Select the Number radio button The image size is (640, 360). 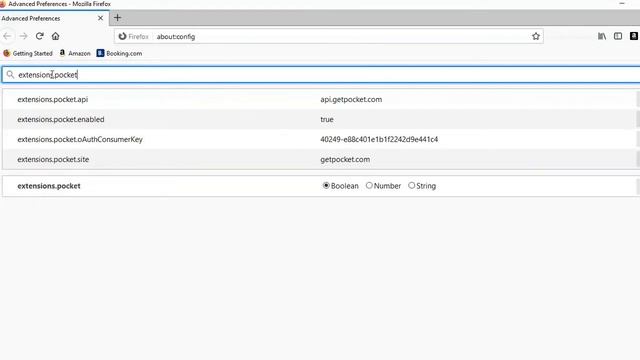coord(369,186)
